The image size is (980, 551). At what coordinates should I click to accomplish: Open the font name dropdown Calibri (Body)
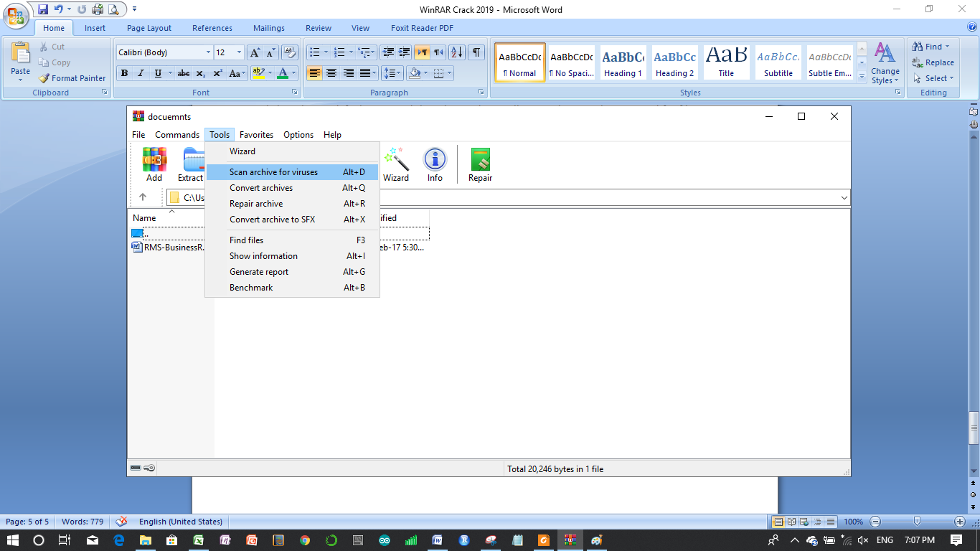click(208, 52)
